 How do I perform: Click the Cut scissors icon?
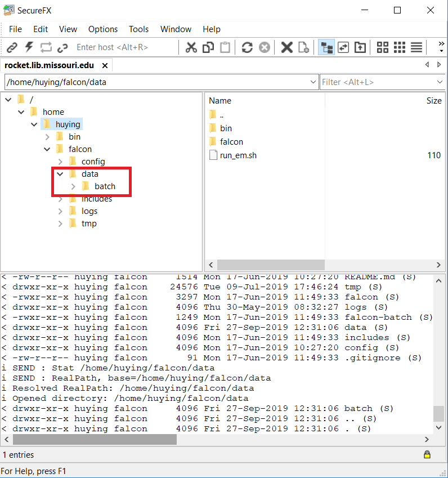coord(191,47)
